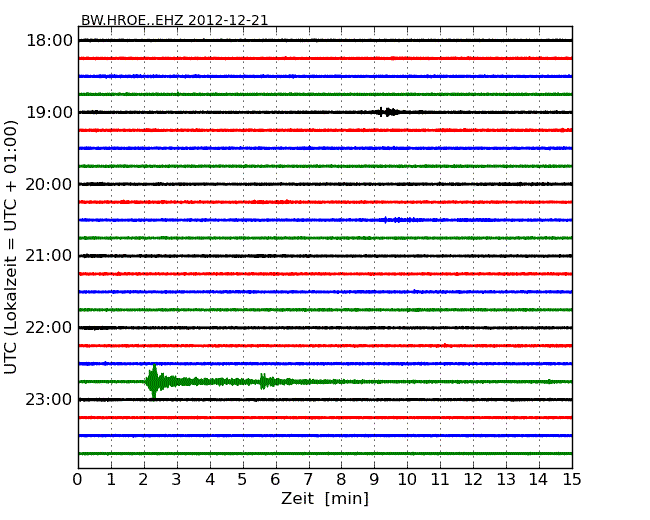The width and height of the screenshot is (650, 520).
Task: Click the 18:00 time label
Action: pyautogui.click(x=49, y=41)
